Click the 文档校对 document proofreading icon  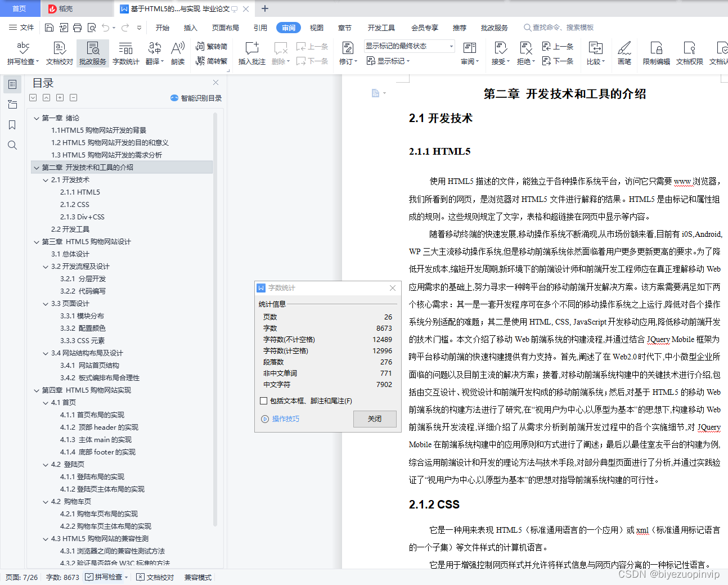(60, 53)
